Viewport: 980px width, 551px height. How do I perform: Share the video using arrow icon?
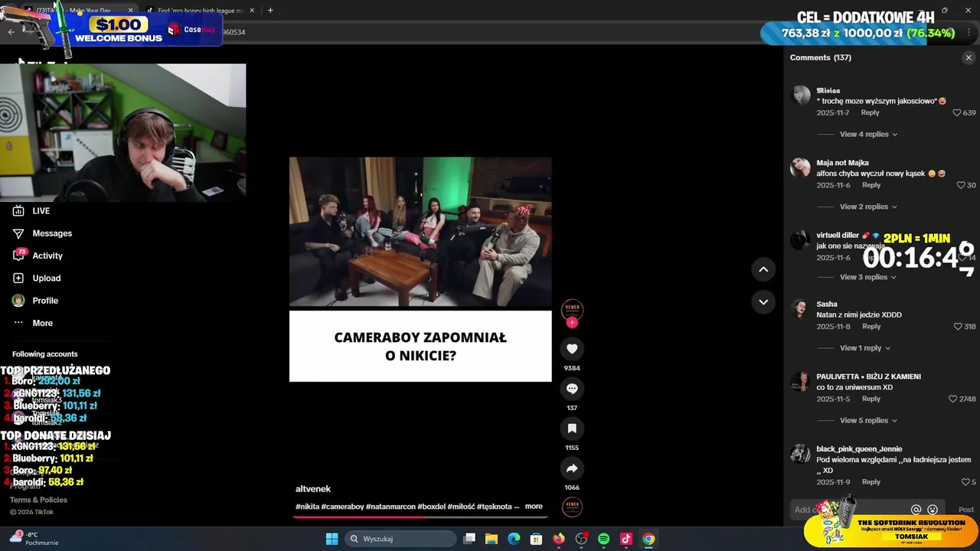[572, 468]
